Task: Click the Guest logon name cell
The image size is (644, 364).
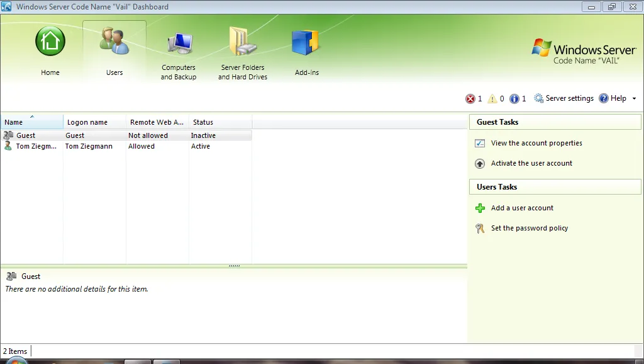Action: [75, 135]
